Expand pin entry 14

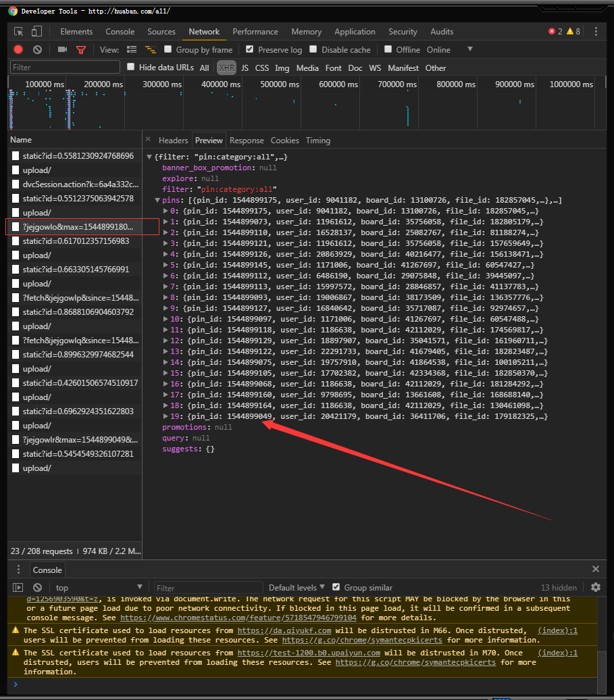(165, 362)
